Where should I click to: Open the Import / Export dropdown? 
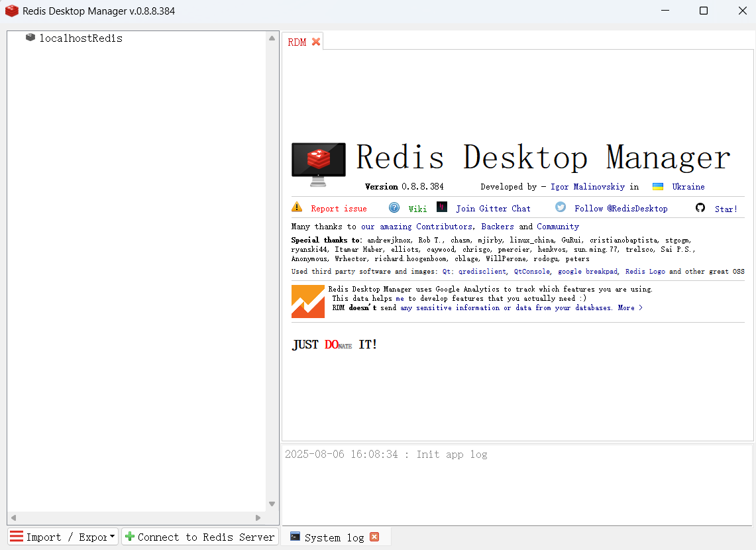click(63, 537)
